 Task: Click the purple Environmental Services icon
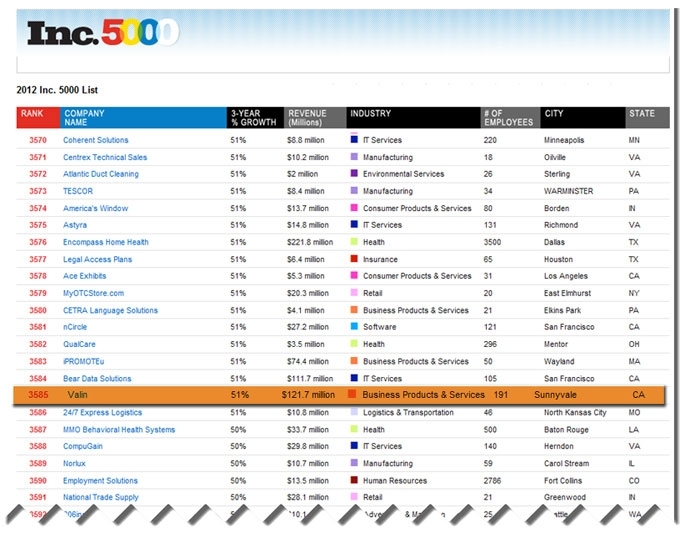[x=354, y=174]
